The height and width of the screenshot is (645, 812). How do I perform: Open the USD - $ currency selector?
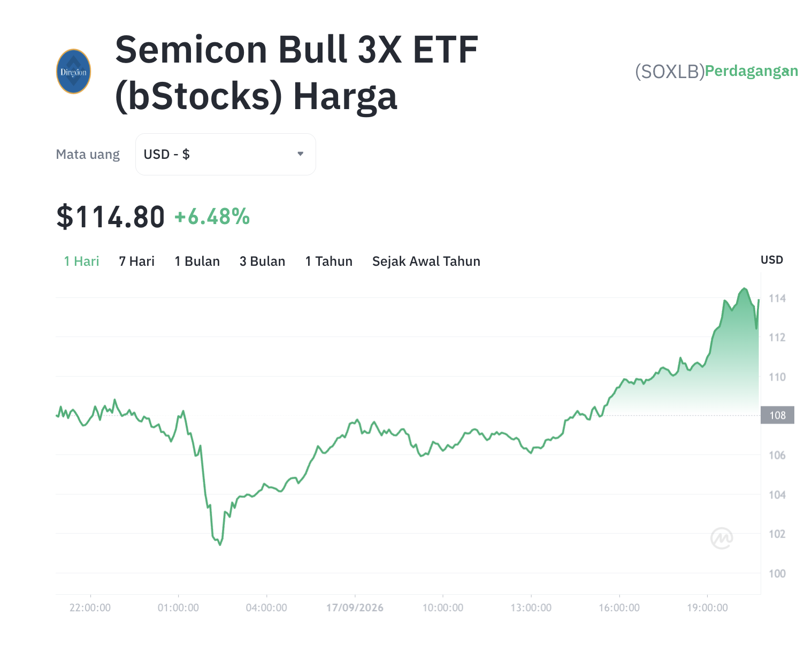226,154
